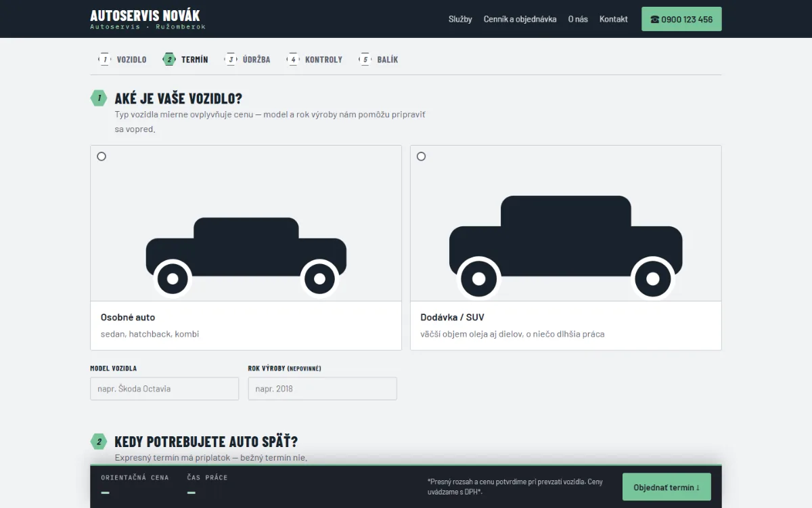Click the "Osobné auto" card title
The height and width of the screenshot is (508, 812).
pos(128,317)
